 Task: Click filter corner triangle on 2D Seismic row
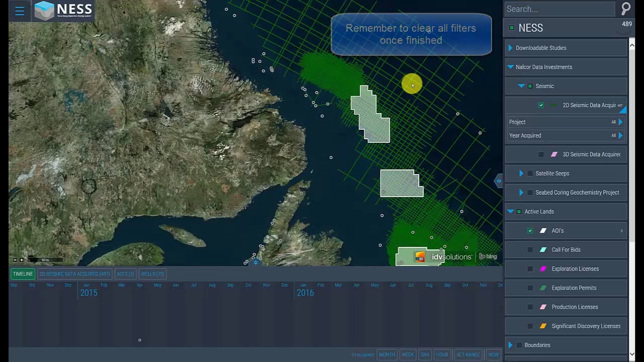623,109
